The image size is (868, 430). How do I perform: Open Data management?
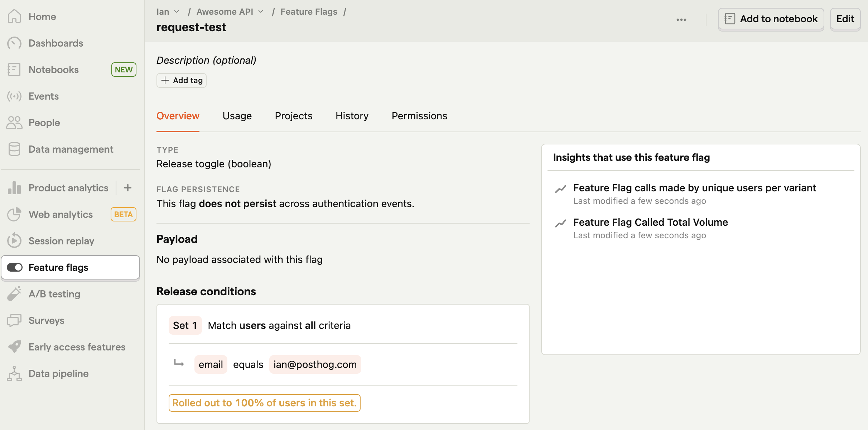[70, 149]
